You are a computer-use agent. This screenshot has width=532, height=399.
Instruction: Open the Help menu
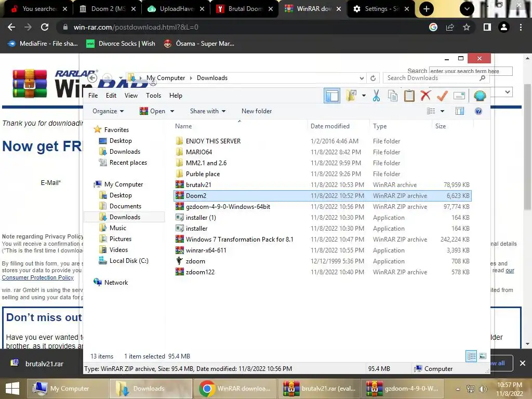(176, 96)
